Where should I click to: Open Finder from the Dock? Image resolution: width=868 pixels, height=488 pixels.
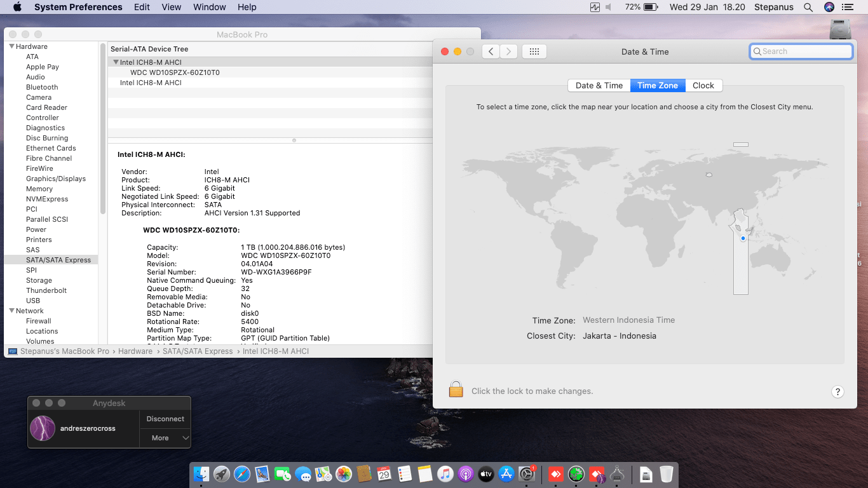click(201, 473)
